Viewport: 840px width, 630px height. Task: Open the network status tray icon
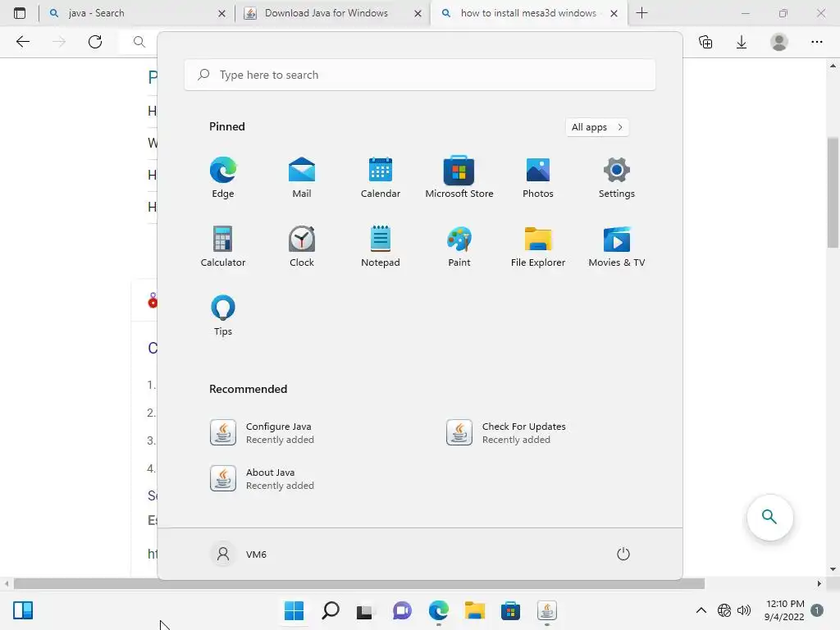tap(724, 610)
